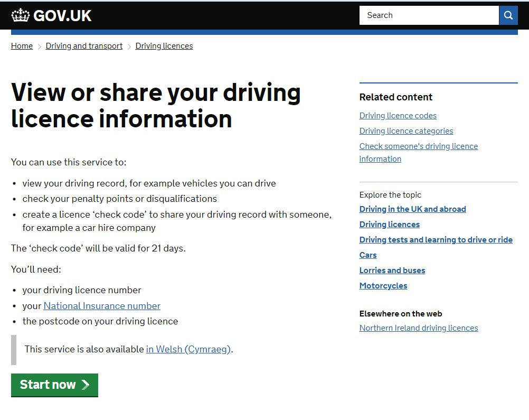Check someone's driving licence information link
529x420 pixels.
coord(418,146)
